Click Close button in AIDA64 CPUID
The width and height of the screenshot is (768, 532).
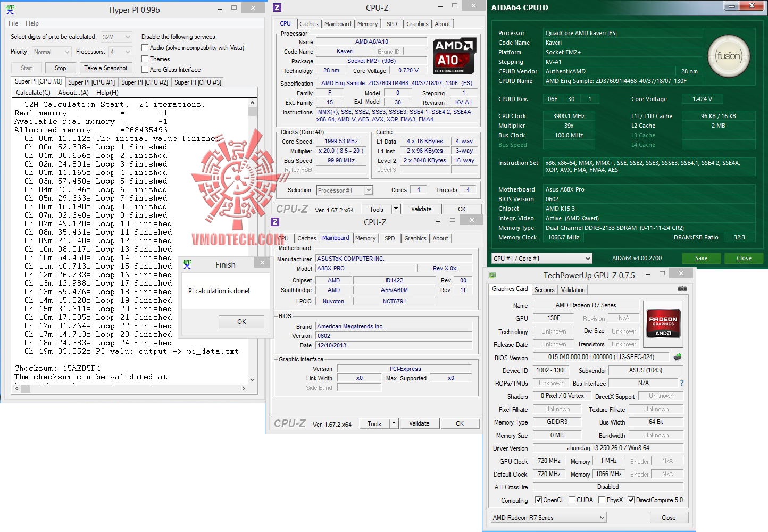click(744, 258)
